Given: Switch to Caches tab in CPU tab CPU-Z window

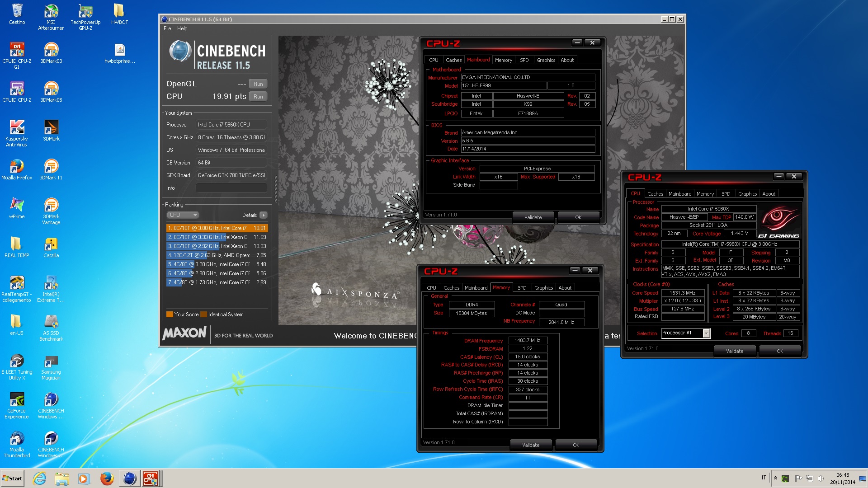Looking at the screenshot, I should (x=655, y=194).
